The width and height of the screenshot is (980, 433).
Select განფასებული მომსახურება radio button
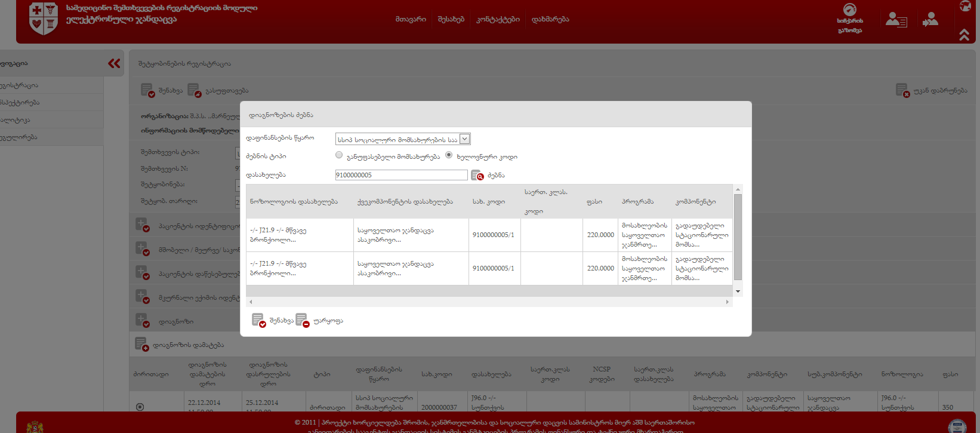click(x=339, y=155)
